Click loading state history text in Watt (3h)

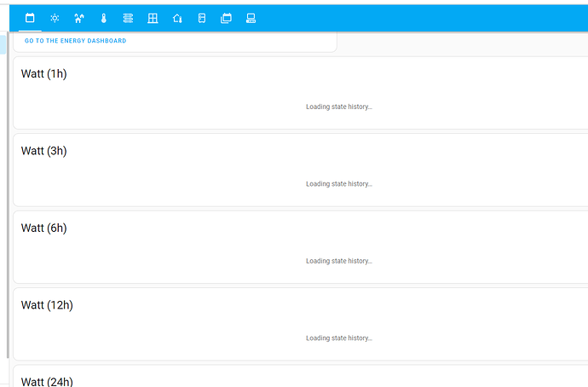339,184
